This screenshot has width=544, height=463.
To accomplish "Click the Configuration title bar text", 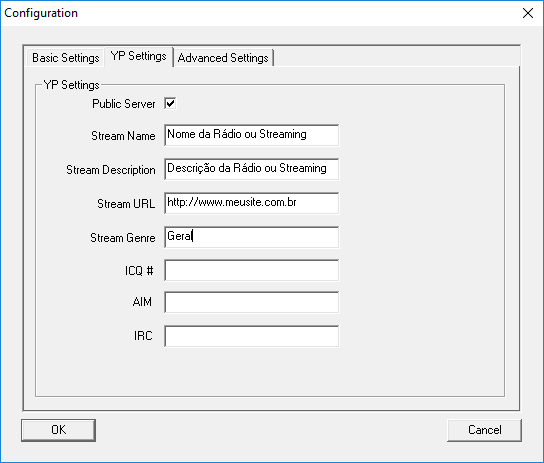I will pyautogui.click(x=41, y=13).
